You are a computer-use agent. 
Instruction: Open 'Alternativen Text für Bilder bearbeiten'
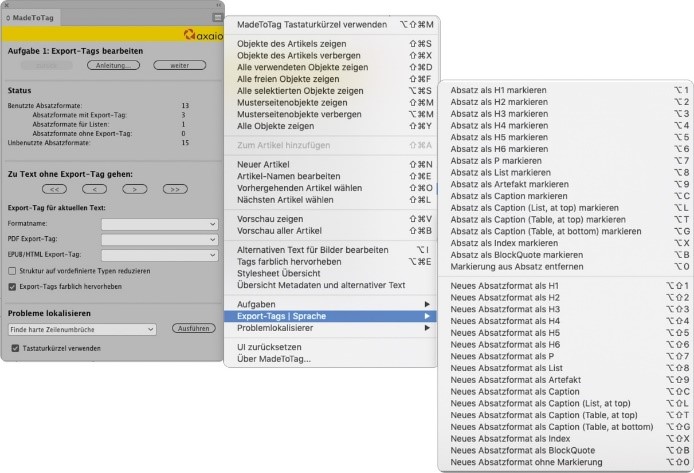tap(330, 250)
